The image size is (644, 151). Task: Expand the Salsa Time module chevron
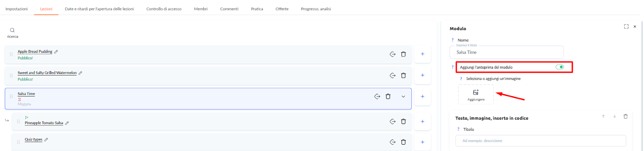tap(403, 96)
